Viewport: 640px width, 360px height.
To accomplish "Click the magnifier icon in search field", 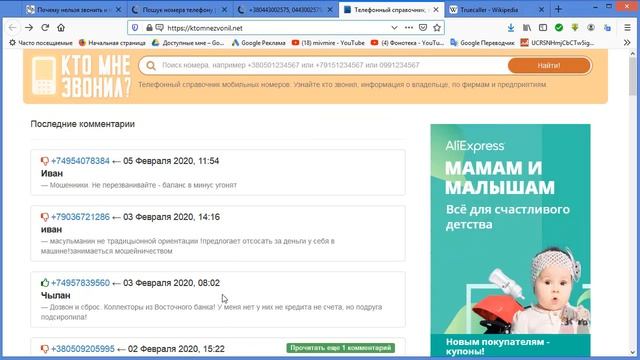I will (151, 66).
